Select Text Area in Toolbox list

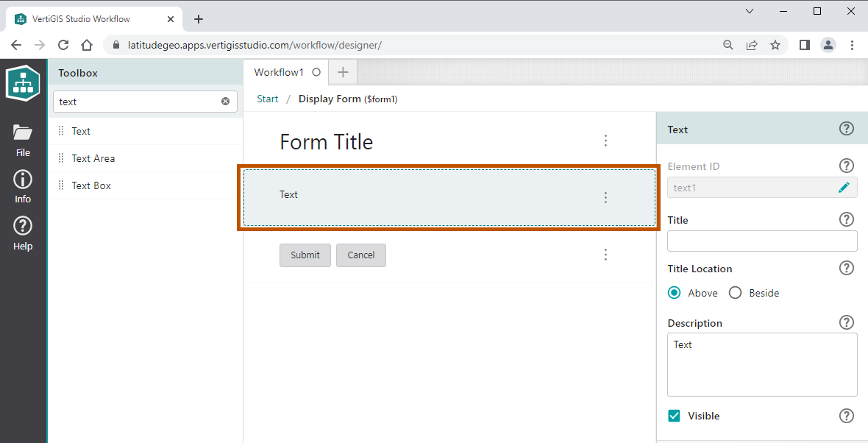point(93,158)
